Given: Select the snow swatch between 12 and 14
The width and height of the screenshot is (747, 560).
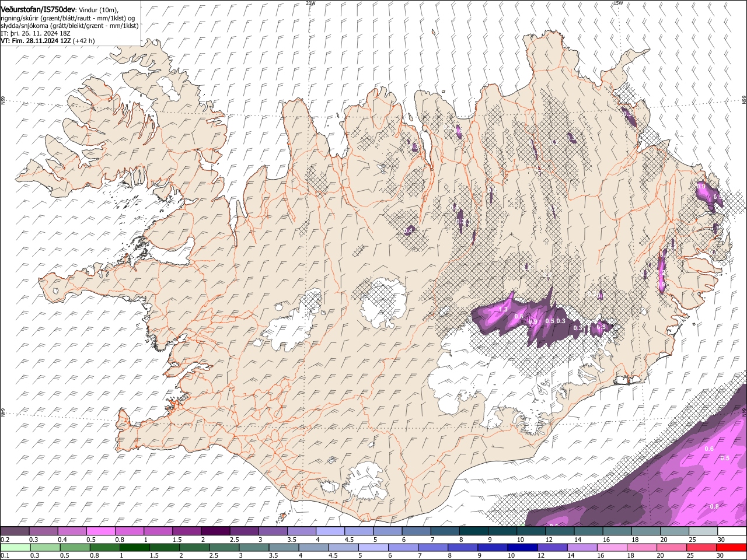Looking at the screenshot, I should [x=560, y=531].
